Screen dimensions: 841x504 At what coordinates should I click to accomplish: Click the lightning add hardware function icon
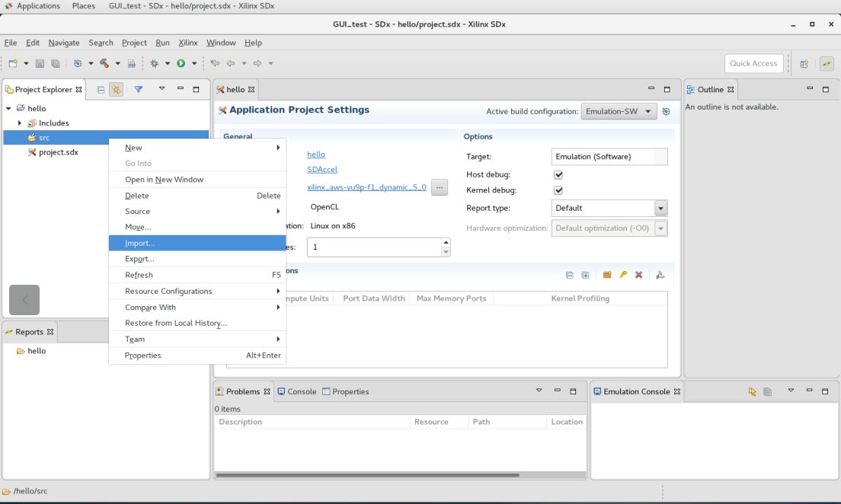[x=622, y=275]
